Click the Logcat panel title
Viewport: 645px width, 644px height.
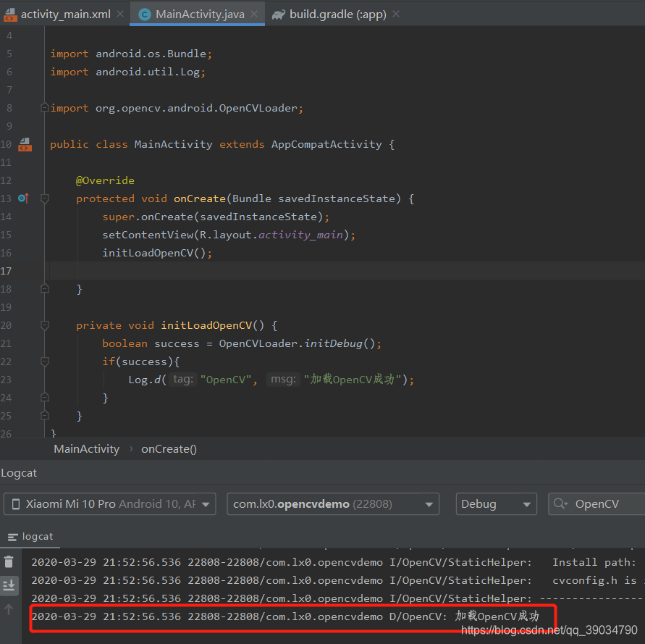coord(19,473)
